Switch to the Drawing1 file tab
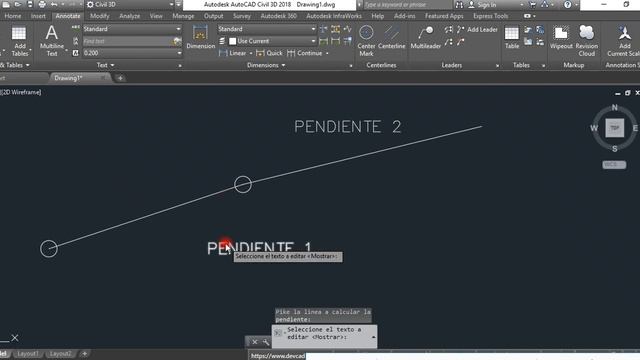The height and width of the screenshot is (360, 640). (69, 78)
